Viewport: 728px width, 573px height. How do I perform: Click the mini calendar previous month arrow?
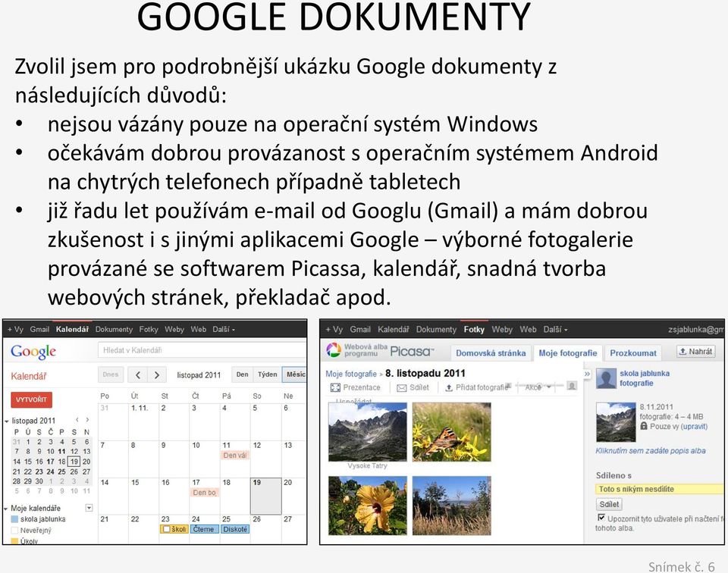[x=77, y=420]
